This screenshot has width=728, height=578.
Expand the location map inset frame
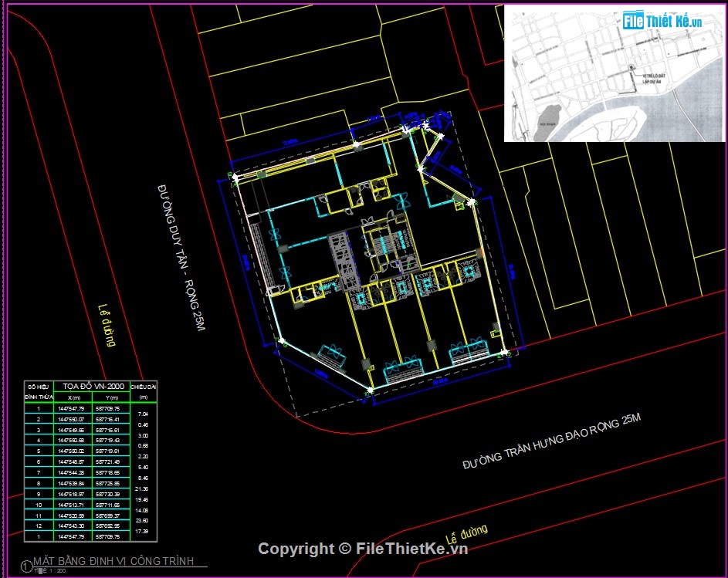click(614, 71)
